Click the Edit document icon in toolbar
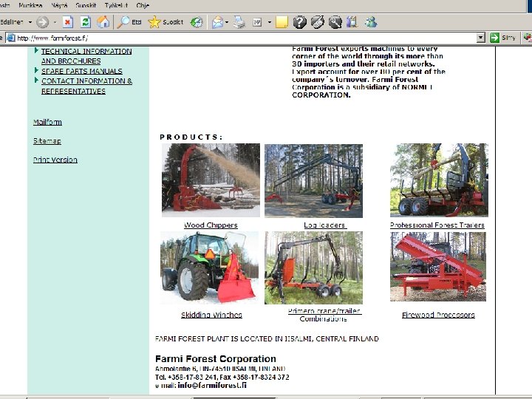 (x=257, y=22)
